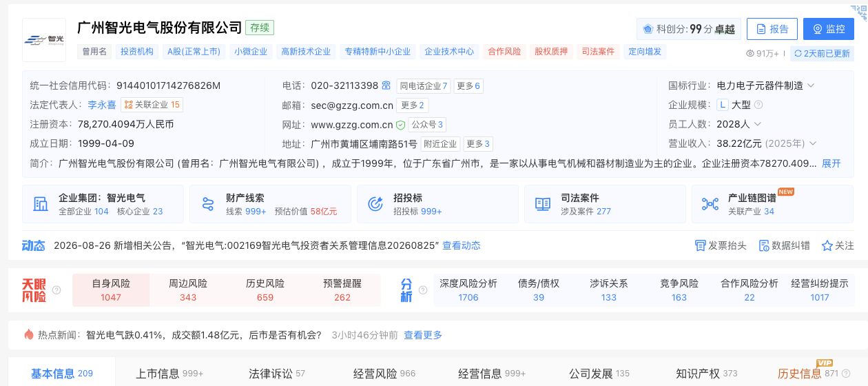This screenshot has width=868, height=386.
Task: Click the 财产线索 icon
Action: point(208,204)
